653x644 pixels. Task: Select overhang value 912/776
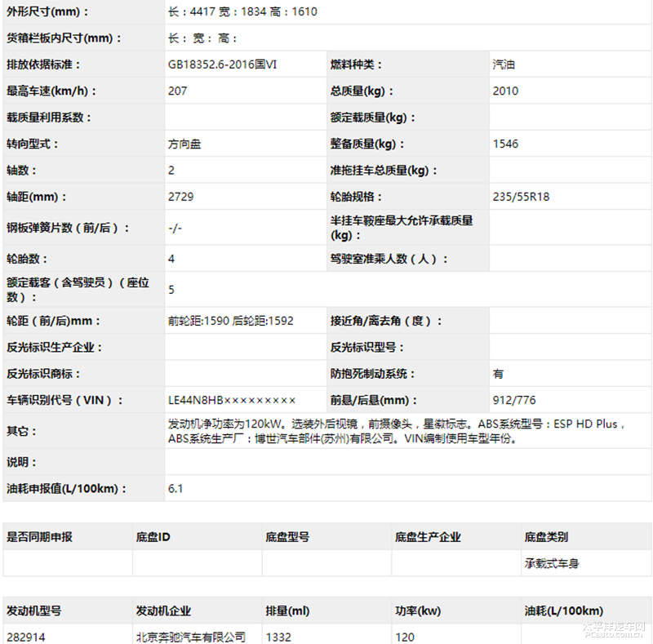[514, 400]
